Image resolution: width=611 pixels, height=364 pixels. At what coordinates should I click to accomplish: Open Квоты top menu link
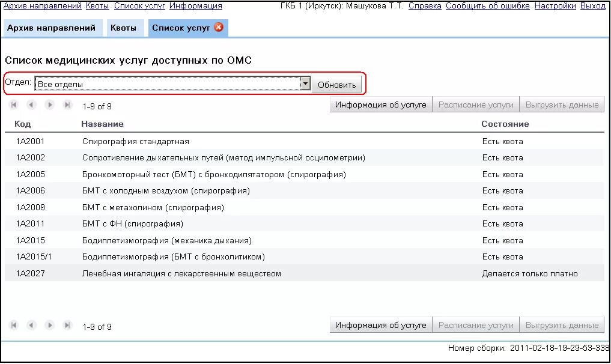point(97,6)
